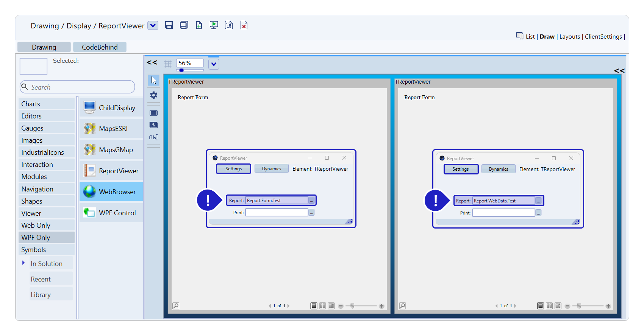The width and height of the screenshot is (644, 336).
Task: Toggle the grid display icon
Action: click(168, 64)
